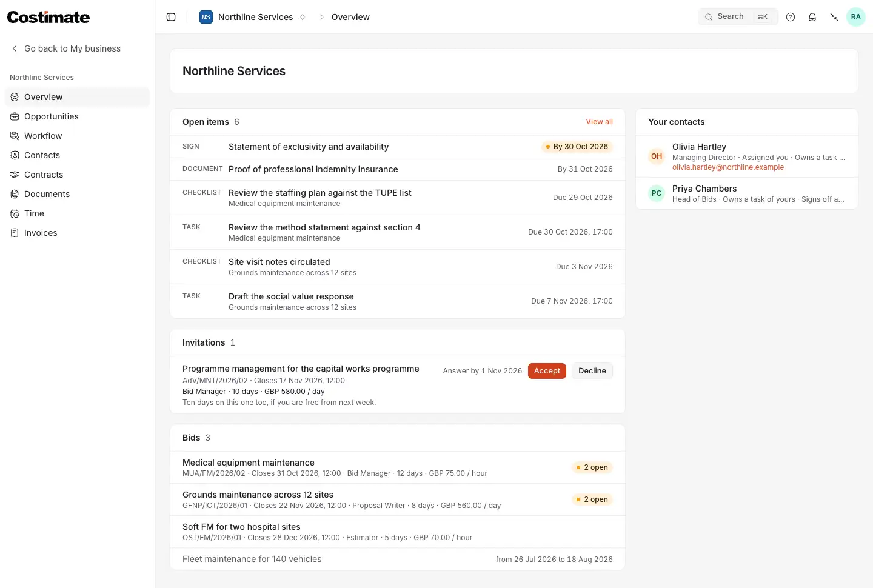Click the Costimate logo
The height and width of the screenshot is (588, 873).
click(48, 17)
